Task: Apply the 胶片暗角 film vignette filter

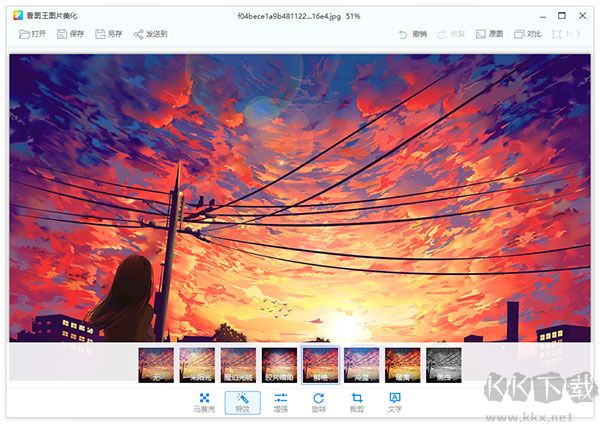Action: click(279, 365)
